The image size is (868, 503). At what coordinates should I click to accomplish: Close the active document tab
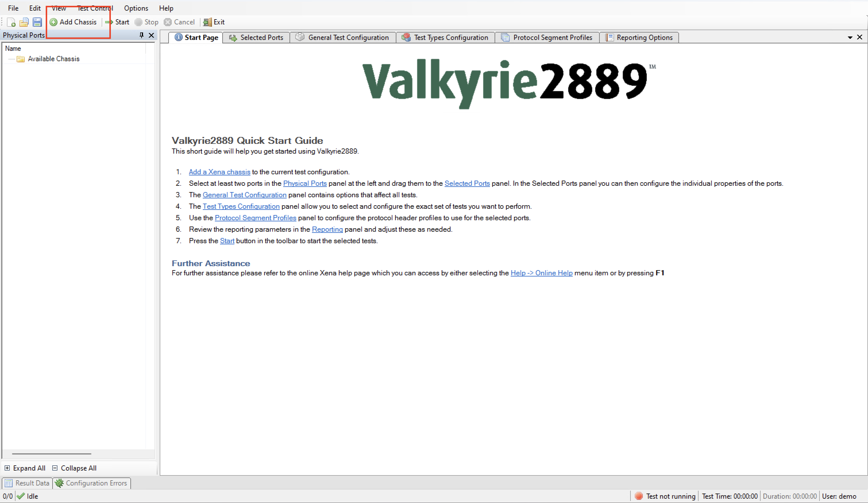[859, 37]
